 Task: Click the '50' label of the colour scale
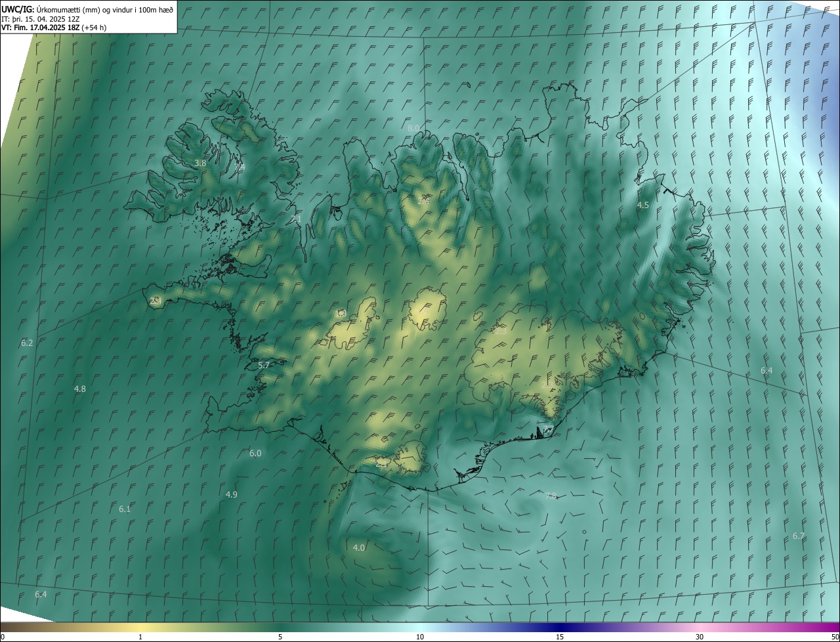tap(835, 637)
